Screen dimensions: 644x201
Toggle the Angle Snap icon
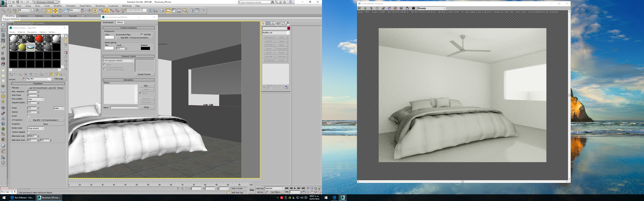[x=106, y=11]
